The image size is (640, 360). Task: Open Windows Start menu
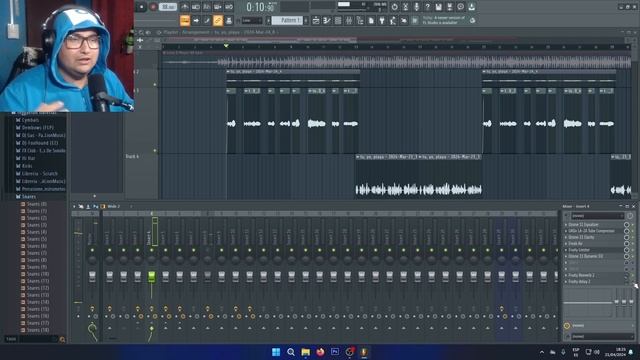tap(276, 352)
